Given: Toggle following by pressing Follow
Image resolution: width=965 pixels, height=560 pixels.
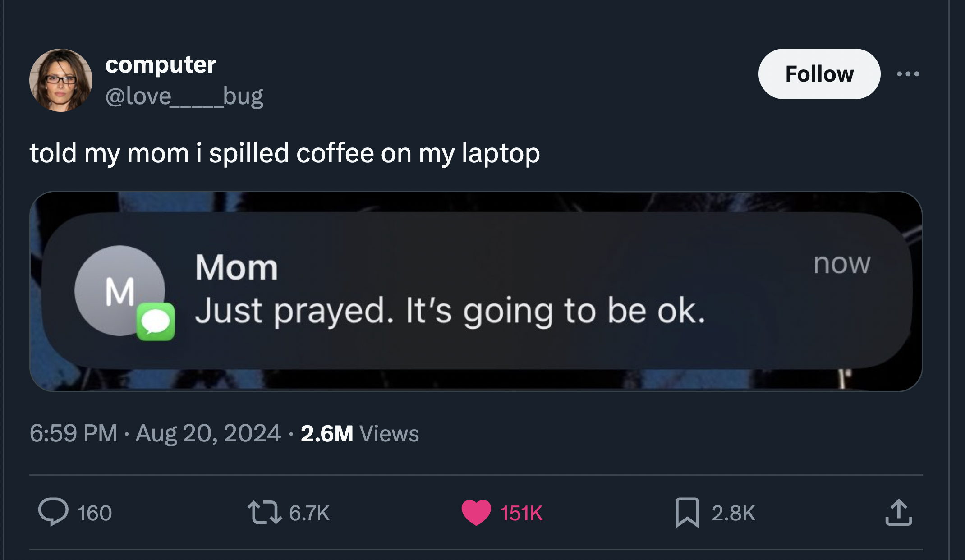Looking at the screenshot, I should tap(819, 74).
